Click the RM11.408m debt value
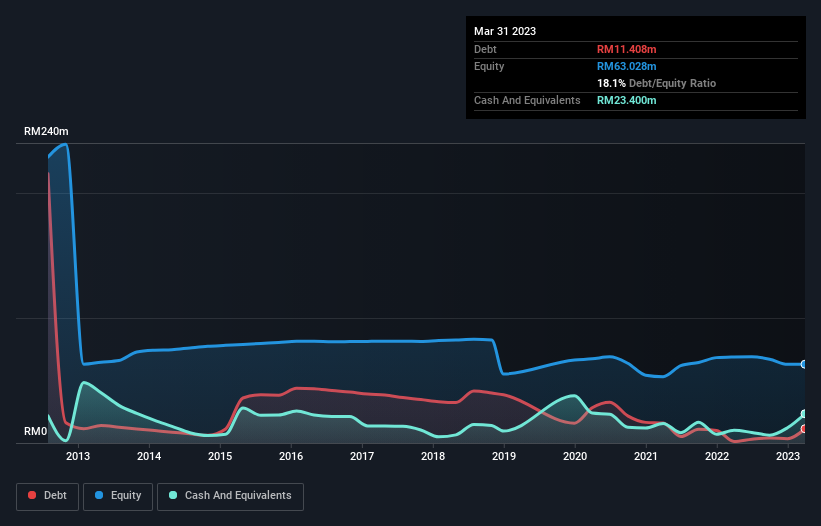Viewport: 821px width, 526px height. pos(626,49)
